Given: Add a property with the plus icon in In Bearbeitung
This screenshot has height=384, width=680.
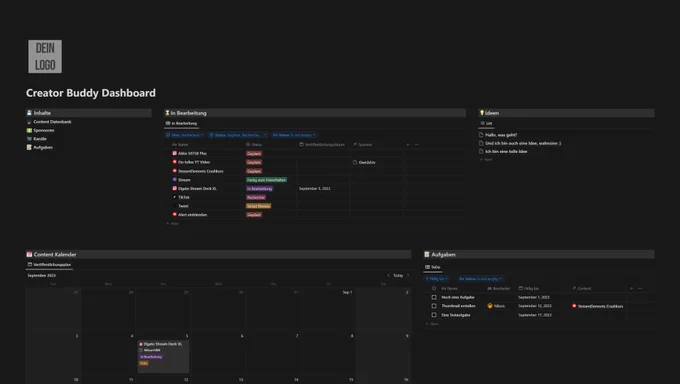Looking at the screenshot, I should pyautogui.click(x=408, y=144).
